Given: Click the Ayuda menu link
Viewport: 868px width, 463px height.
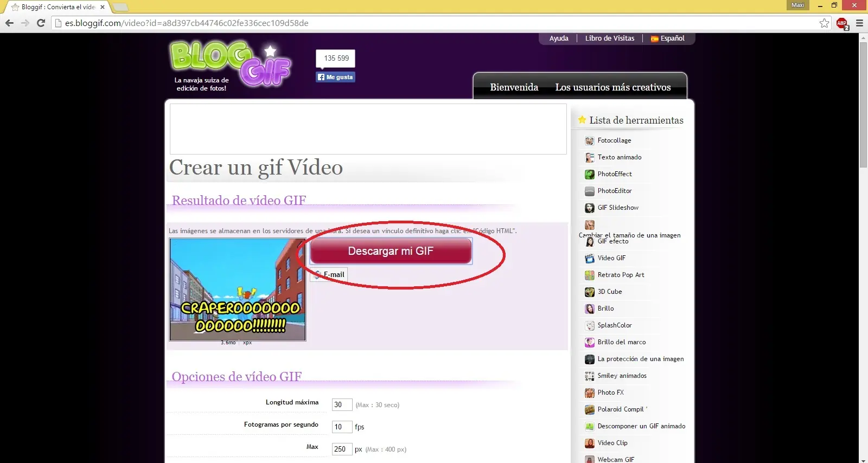Looking at the screenshot, I should coord(559,38).
